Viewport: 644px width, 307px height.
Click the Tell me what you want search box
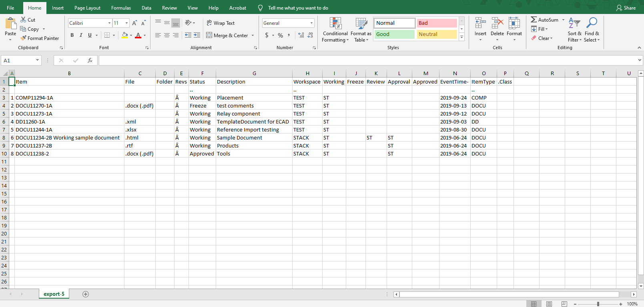pyautogui.click(x=298, y=8)
